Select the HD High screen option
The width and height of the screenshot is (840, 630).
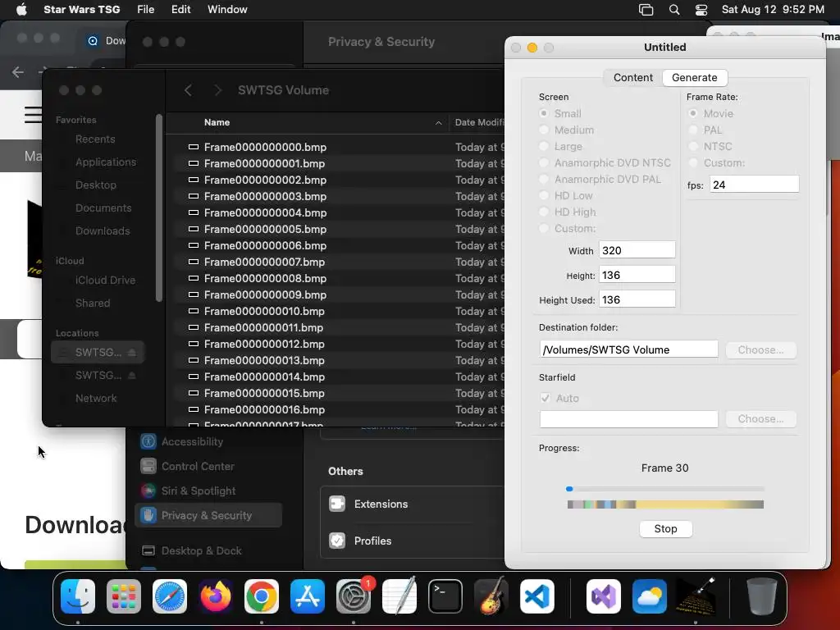(x=544, y=212)
